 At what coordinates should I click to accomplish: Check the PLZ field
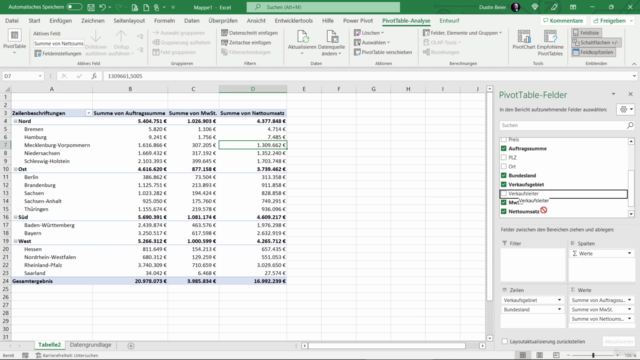(504, 158)
